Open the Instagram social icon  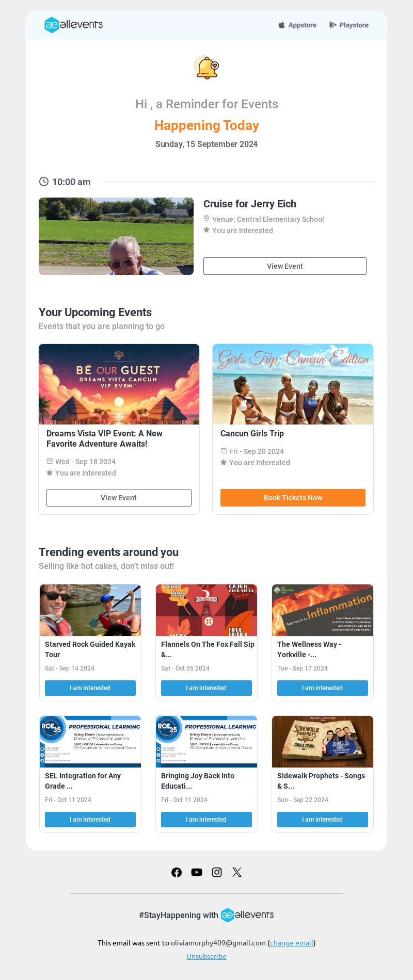coord(217,872)
